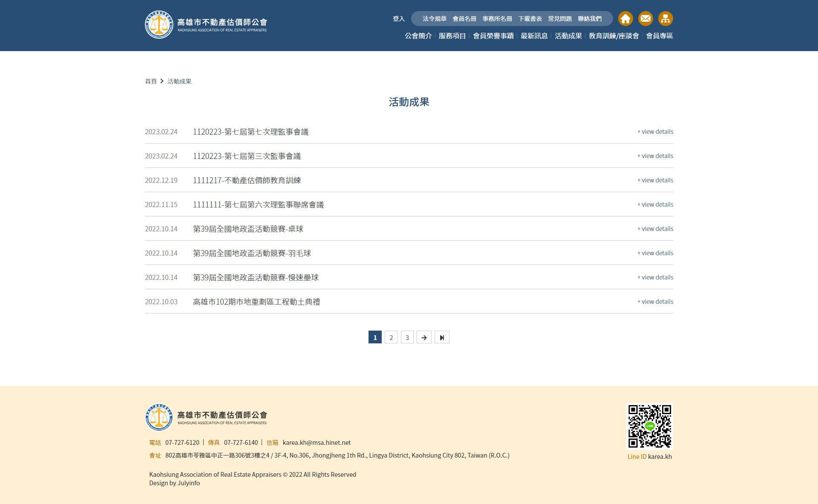The width and height of the screenshot is (818, 504).
Task: Open the karea.kh@msa.hinet.net email link
Action: point(316,442)
